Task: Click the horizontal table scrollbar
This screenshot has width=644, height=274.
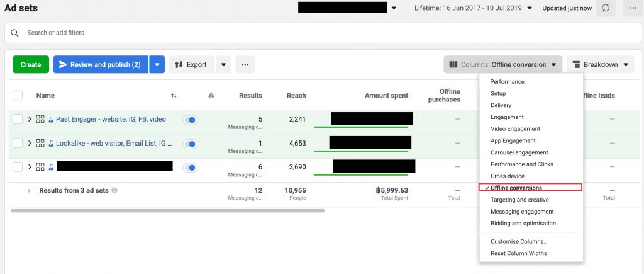Action: (x=167, y=210)
